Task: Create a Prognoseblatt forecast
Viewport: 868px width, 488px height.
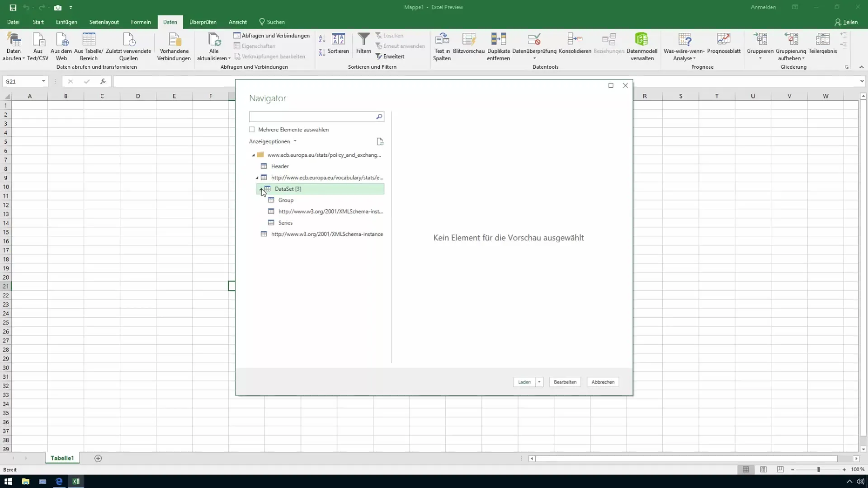Action: point(724,43)
